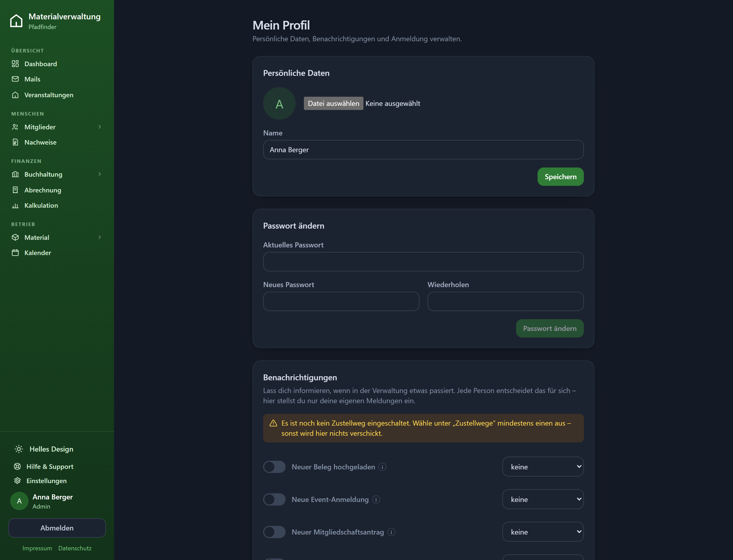The height and width of the screenshot is (560, 733).
Task: Click the sun icon for Helles Design
Action: click(19, 449)
